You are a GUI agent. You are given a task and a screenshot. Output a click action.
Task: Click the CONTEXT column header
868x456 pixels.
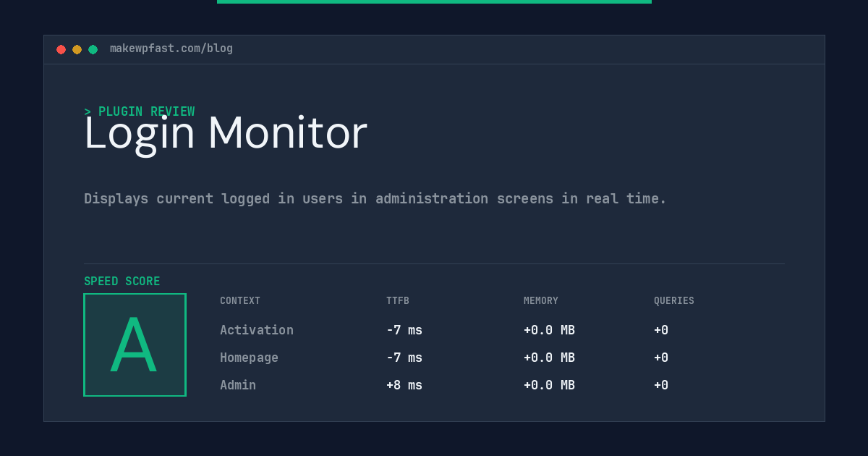point(240,301)
